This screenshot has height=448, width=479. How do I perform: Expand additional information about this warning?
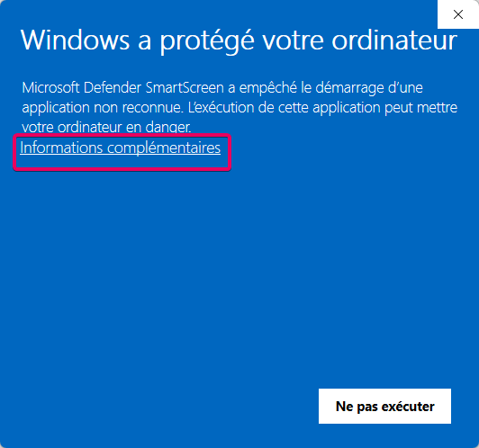point(120,148)
